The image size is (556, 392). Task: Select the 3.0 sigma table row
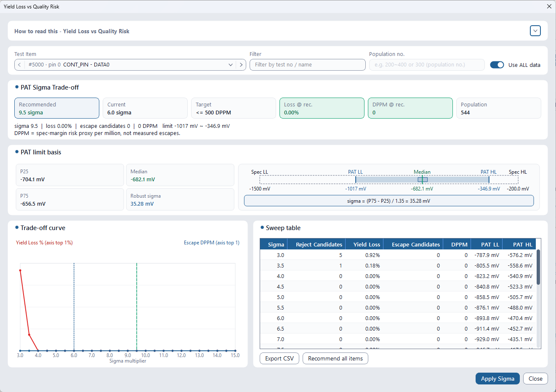(x=398, y=255)
